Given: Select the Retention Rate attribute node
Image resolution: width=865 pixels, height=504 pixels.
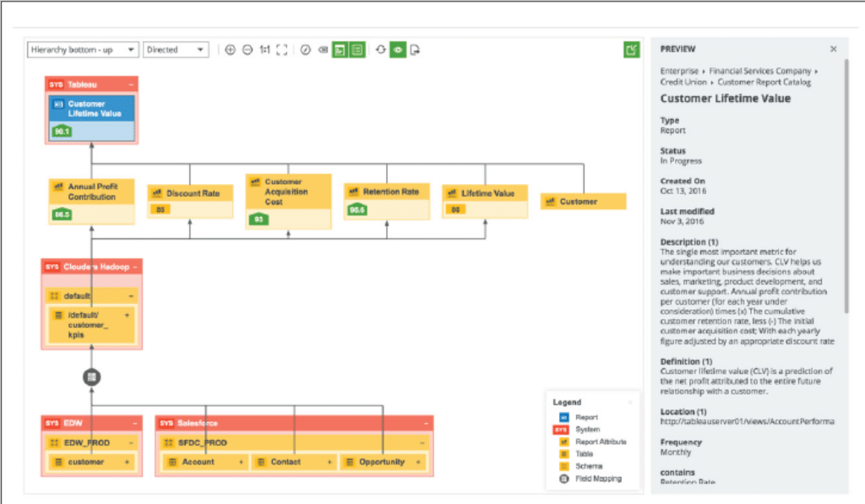Looking at the screenshot, I should click(x=386, y=201).
